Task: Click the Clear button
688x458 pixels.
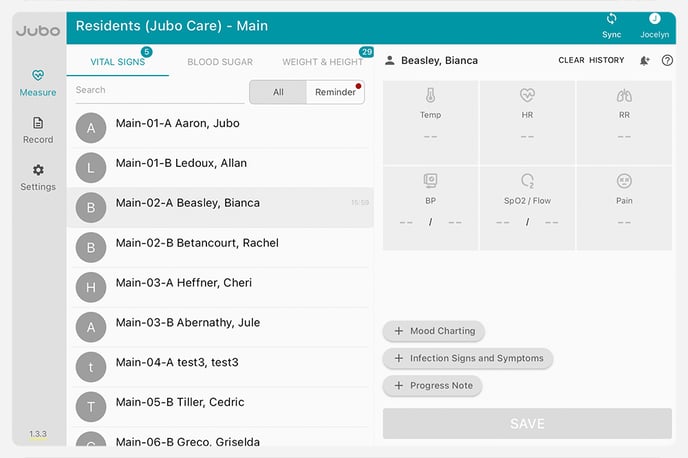Action: [x=571, y=60]
